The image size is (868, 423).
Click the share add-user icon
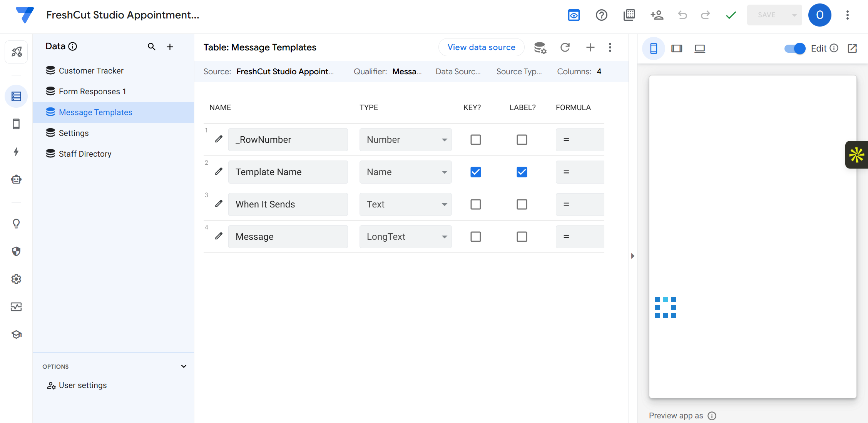[657, 15]
